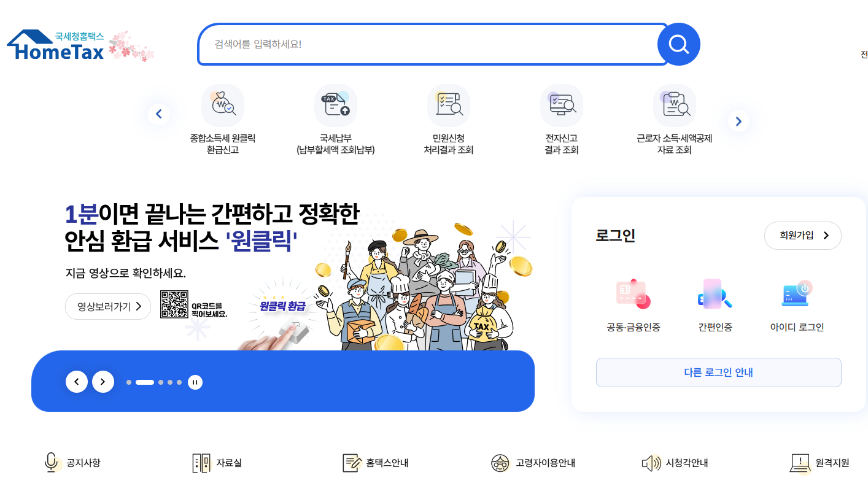Click the 회원가입 sign-up button
This screenshot has height=494, width=868.
[x=803, y=236]
